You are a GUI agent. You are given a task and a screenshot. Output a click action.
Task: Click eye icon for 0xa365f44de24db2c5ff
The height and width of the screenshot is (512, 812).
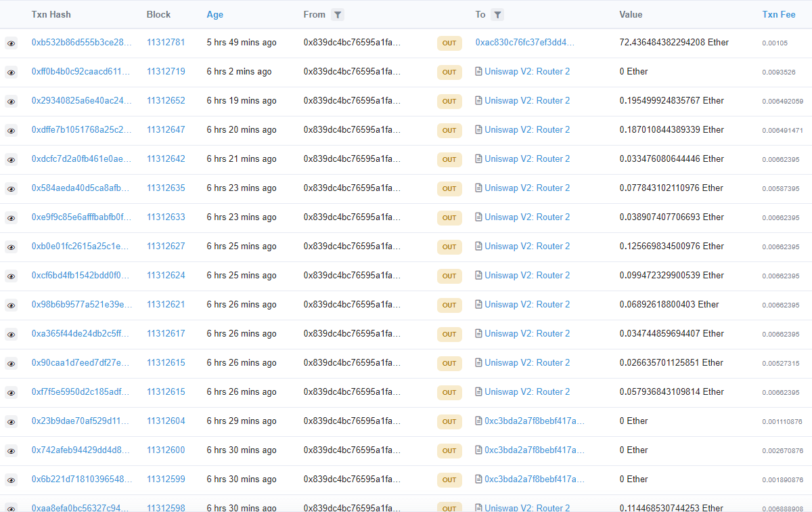tap(11, 335)
